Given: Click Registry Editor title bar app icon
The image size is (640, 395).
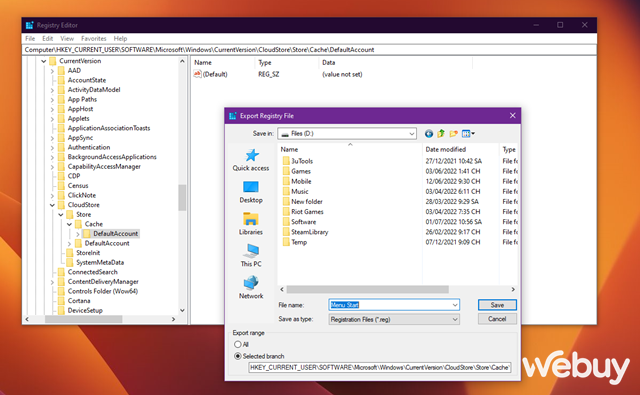Looking at the screenshot, I should (29, 25).
